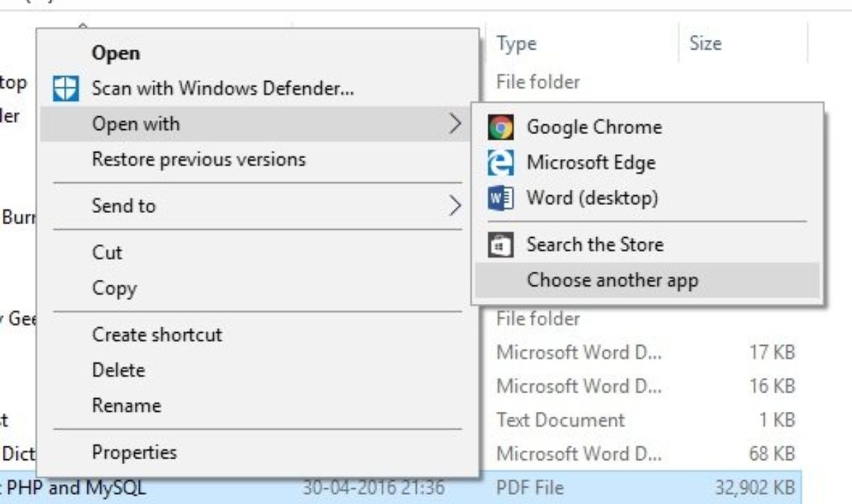Choose Restore previous versions

click(199, 159)
